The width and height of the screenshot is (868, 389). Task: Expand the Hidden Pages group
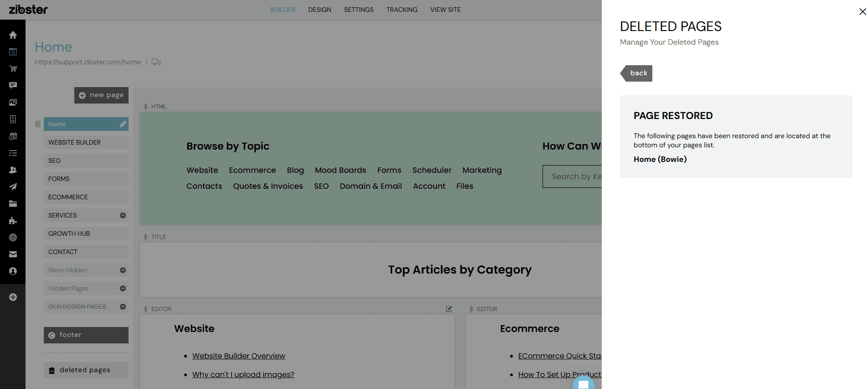click(x=123, y=288)
